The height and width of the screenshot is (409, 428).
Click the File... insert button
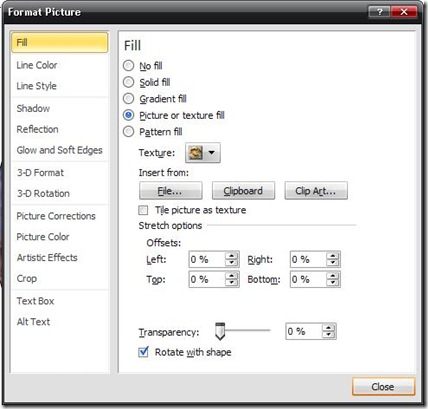170,191
